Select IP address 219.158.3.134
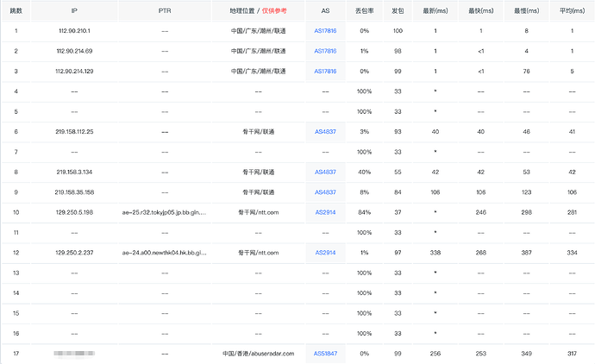The width and height of the screenshot is (595, 364). tap(74, 172)
